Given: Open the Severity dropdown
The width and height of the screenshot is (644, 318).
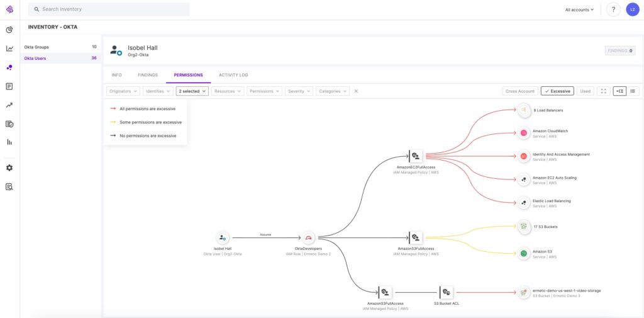Looking at the screenshot, I should [x=299, y=91].
